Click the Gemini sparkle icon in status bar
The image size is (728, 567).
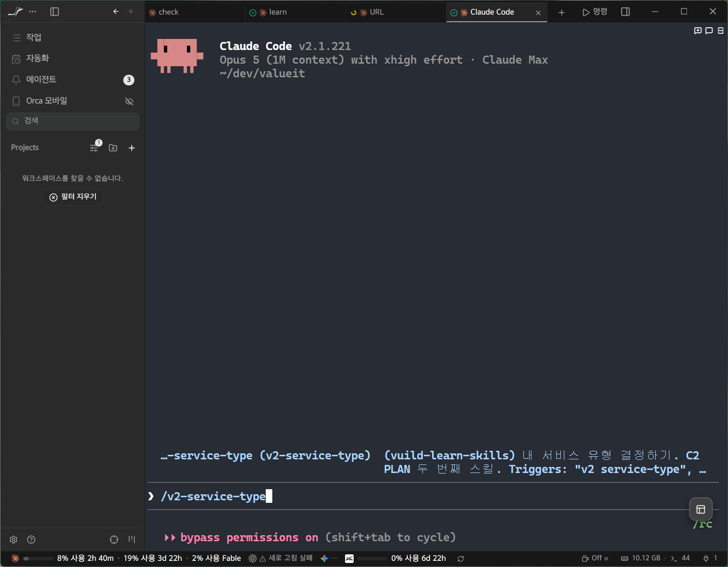pos(324,558)
